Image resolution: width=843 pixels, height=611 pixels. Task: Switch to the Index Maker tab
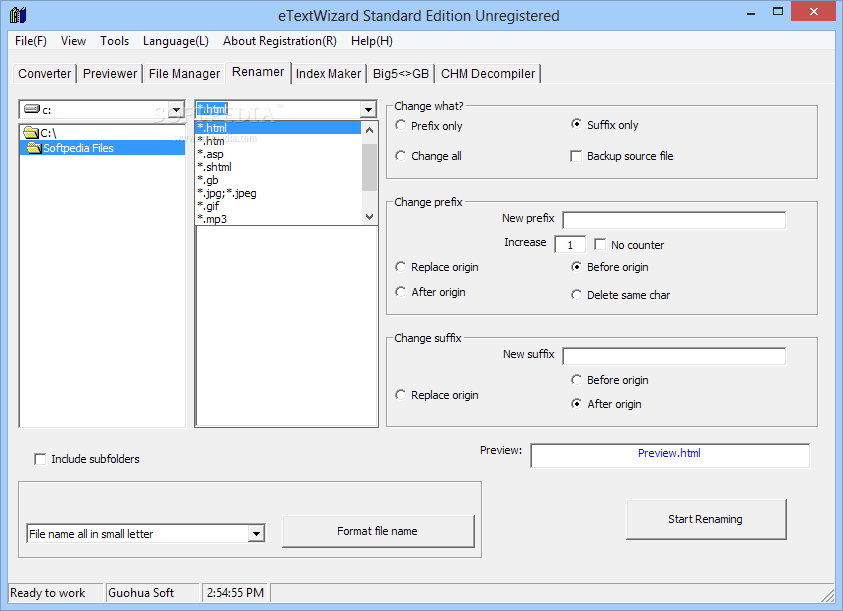point(328,74)
